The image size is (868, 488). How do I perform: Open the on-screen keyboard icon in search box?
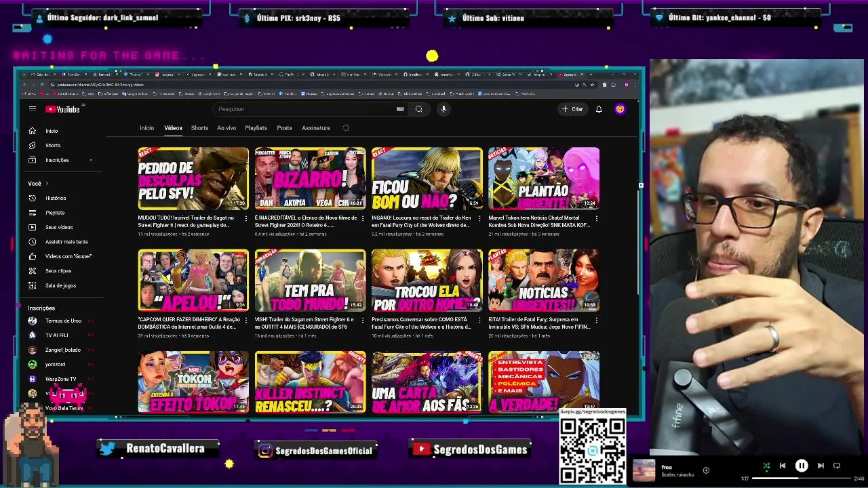[400, 109]
